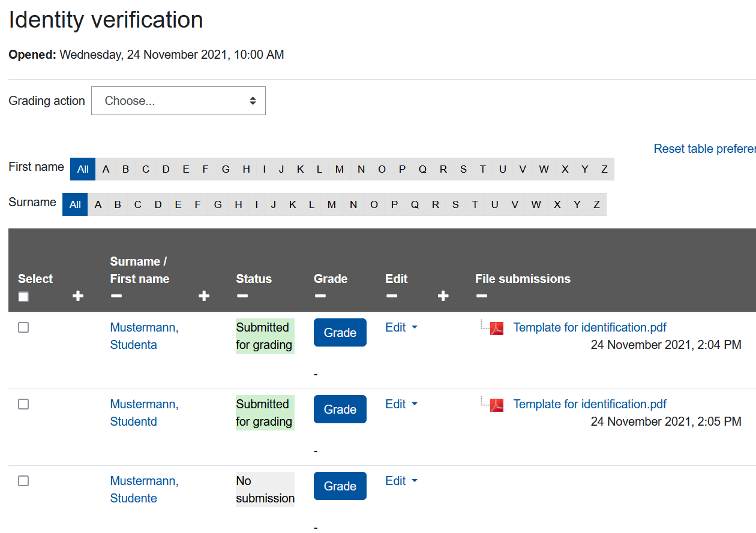Filter Surname by letter S

pos(455,204)
